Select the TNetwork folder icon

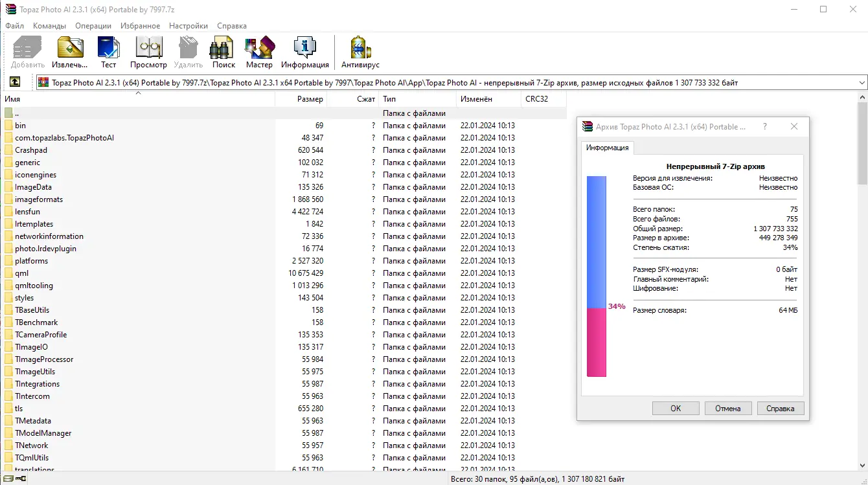pos(8,445)
